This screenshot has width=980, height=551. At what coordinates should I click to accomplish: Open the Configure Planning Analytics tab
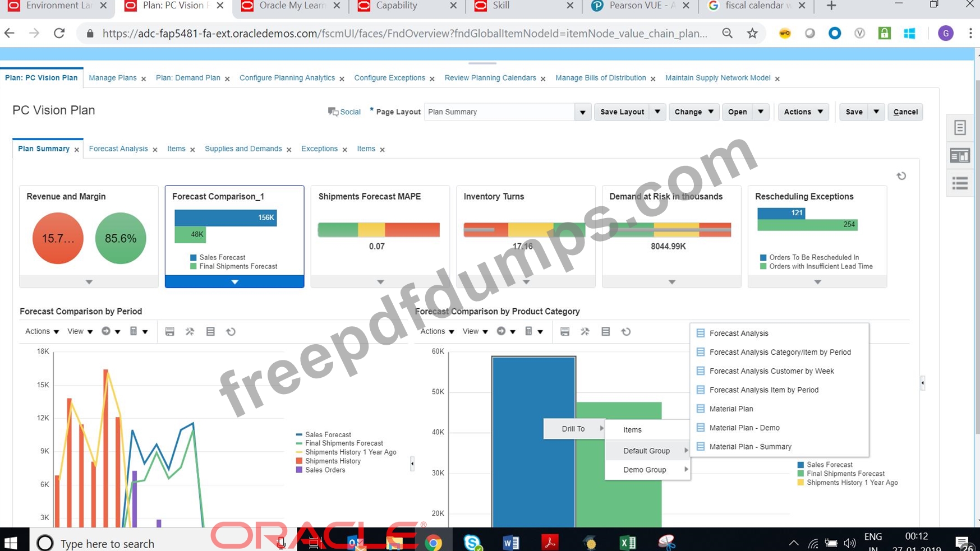pos(287,78)
